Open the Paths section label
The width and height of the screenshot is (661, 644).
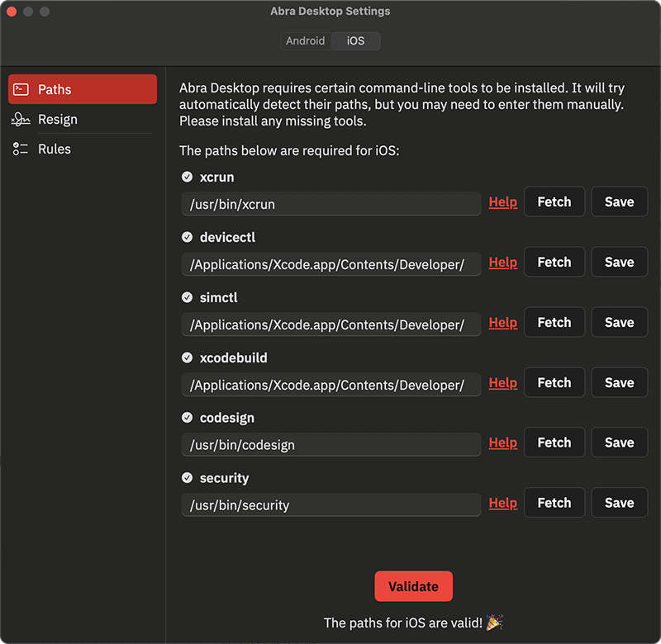tap(55, 89)
